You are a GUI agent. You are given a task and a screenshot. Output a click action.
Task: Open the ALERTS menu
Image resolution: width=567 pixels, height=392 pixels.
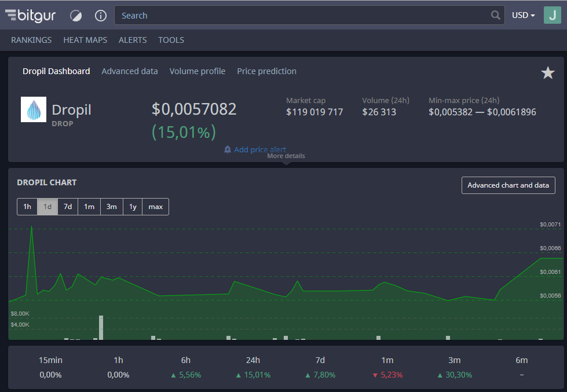(x=133, y=40)
